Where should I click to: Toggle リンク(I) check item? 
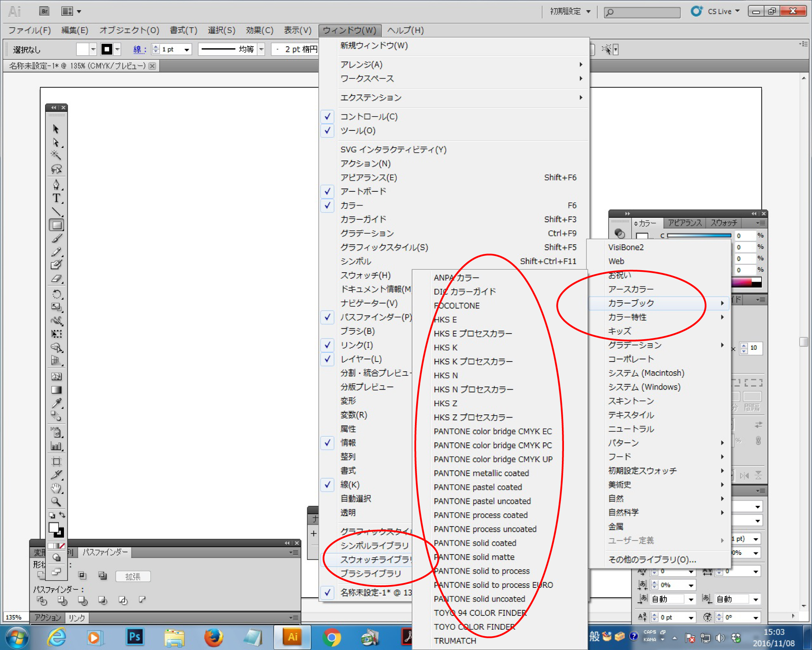[366, 345]
